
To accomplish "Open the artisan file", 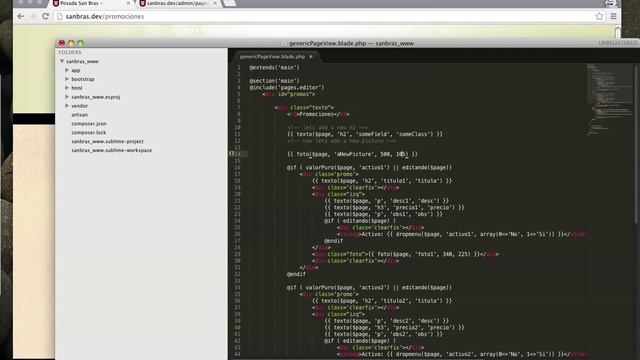I will [x=80, y=115].
